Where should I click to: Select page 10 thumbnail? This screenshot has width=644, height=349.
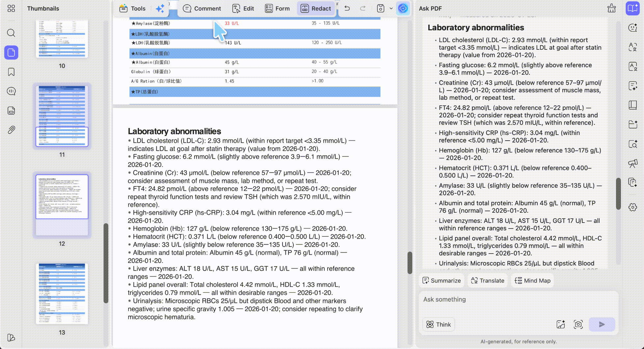tap(62, 39)
